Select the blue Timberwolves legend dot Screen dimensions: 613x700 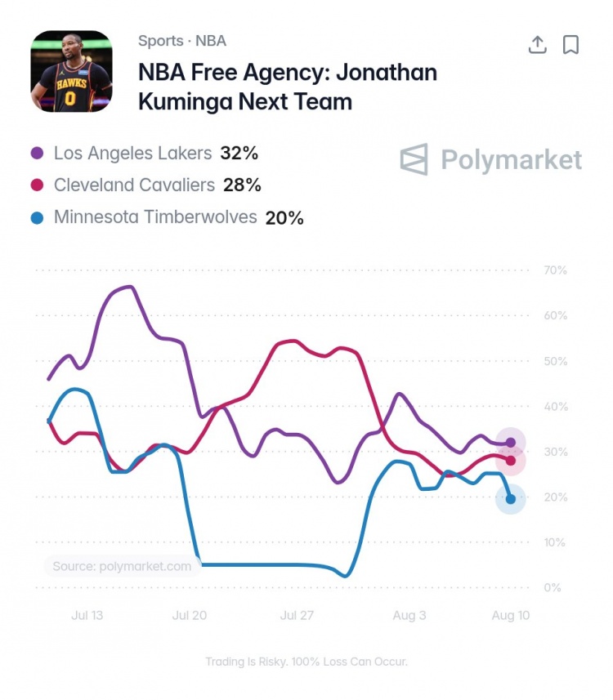point(37,217)
